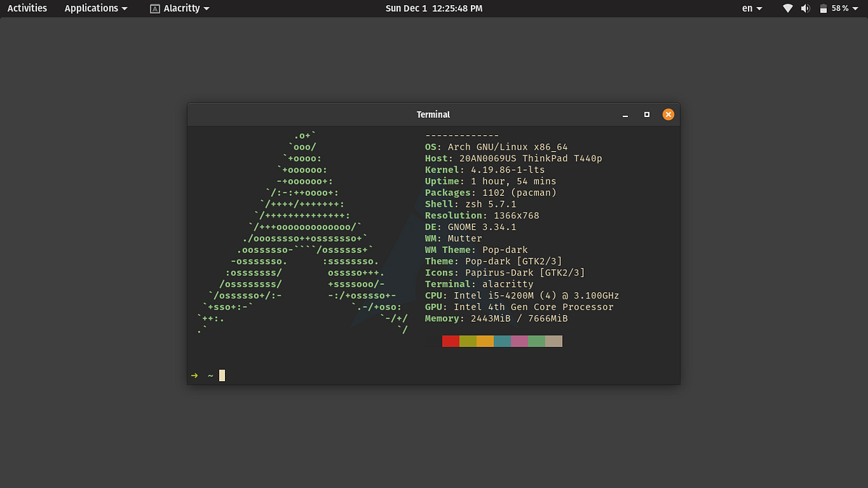Click 'WM: Mutter' line
Viewport: 868px width, 488px height.
click(x=454, y=239)
